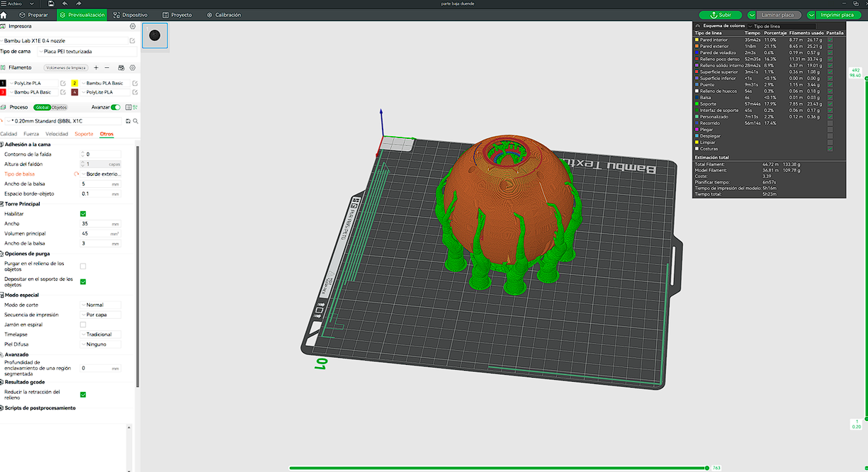Open filament settings via the gear icon
This screenshot has height=472, width=868.
(133, 67)
